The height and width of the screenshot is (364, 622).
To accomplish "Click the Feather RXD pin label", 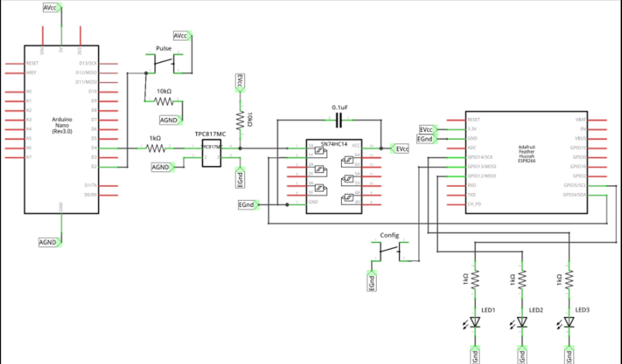I will [x=472, y=185].
